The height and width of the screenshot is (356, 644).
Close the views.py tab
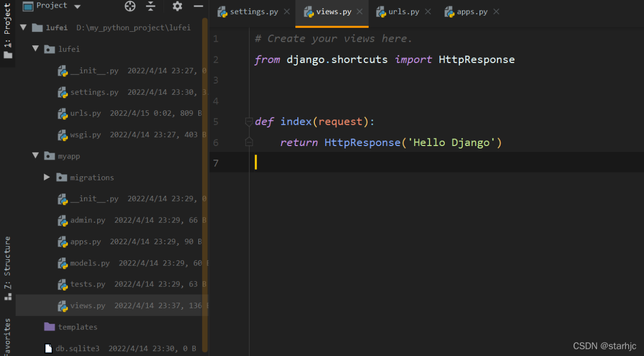tap(360, 12)
